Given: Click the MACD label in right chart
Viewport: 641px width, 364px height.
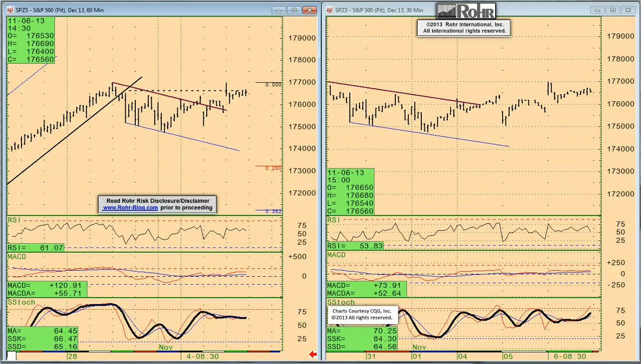Looking at the screenshot, I should click(336, 255).
